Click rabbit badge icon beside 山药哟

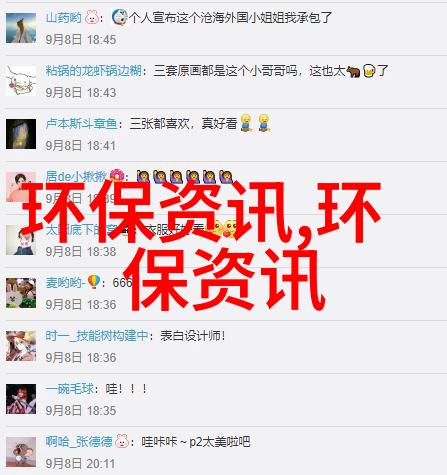coord(91,17)
